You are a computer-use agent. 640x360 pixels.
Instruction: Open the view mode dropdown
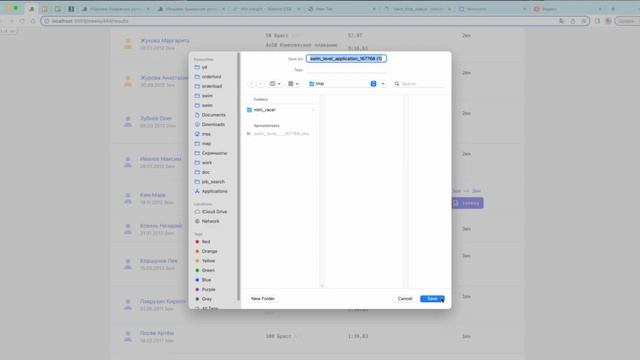click(275, 84)
